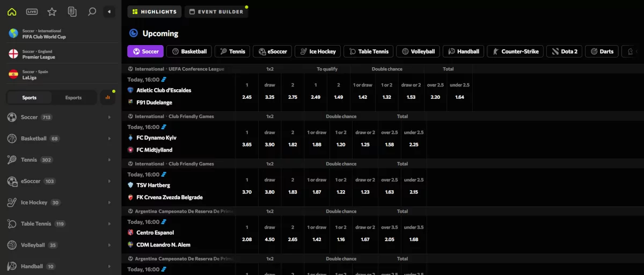The width and height of the screenshot is (644, 275).
Task: Switch to Esports tab in sidebar
Action: [74, 98]
